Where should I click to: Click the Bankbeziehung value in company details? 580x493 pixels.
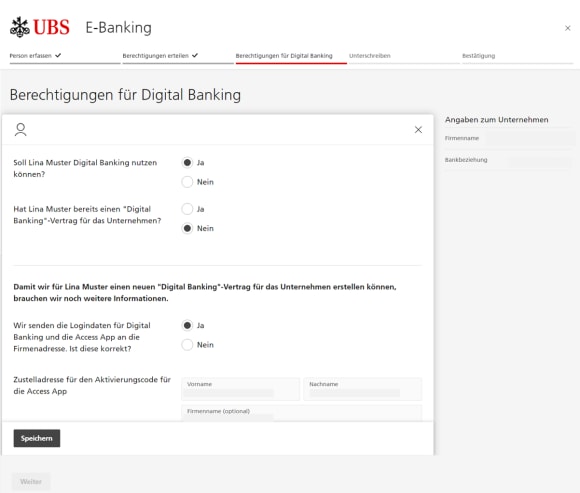540,162
